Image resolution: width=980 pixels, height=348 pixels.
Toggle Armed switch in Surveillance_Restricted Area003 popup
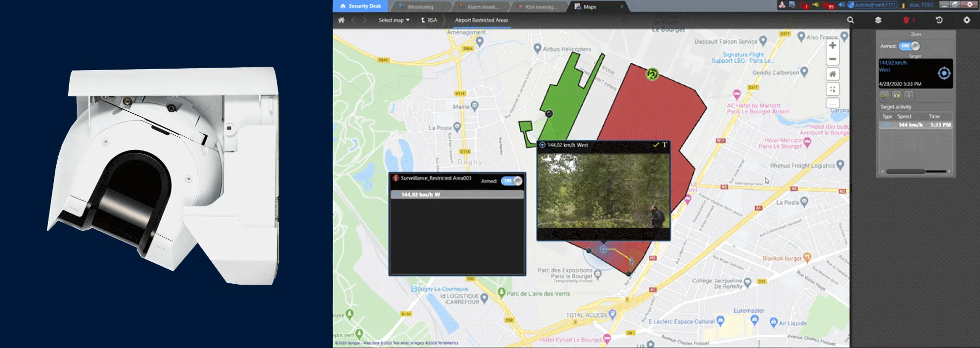512,181
